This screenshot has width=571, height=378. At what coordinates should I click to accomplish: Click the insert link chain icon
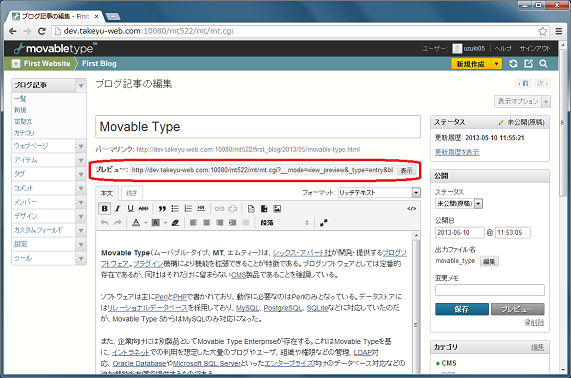[x=219, y=209]
